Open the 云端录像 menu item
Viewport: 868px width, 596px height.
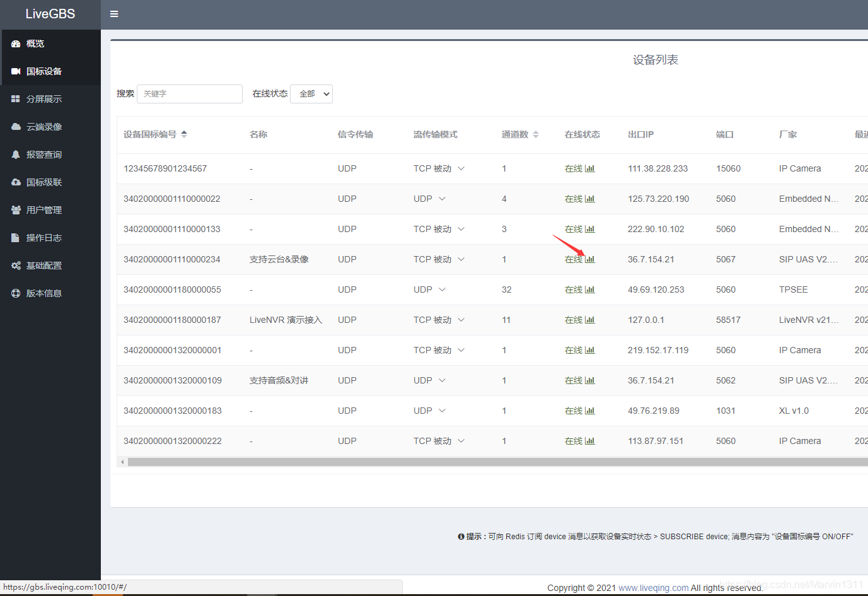tap(50, 127)
